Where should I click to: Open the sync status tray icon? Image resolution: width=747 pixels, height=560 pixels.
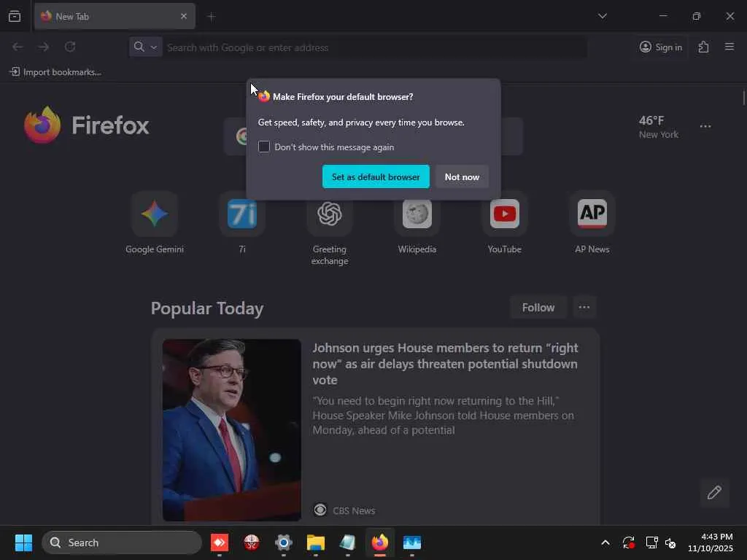click(x=628, y=542)
